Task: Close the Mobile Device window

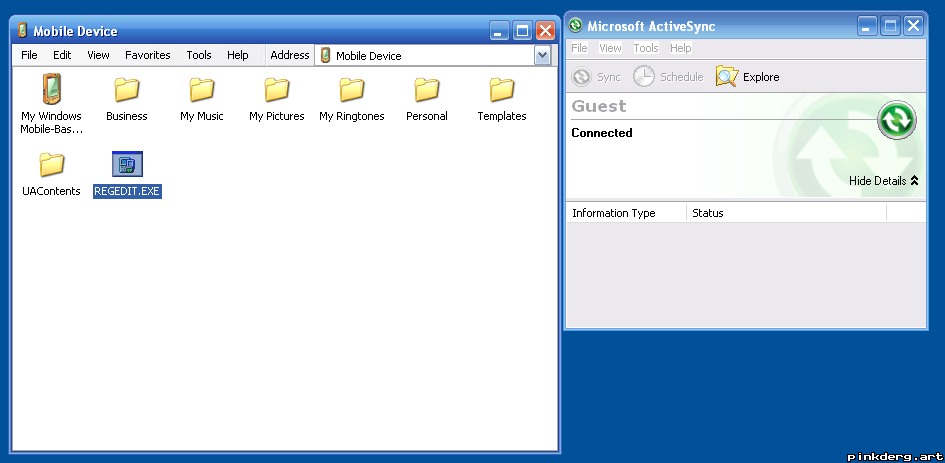Action: [x=545, y=31]
